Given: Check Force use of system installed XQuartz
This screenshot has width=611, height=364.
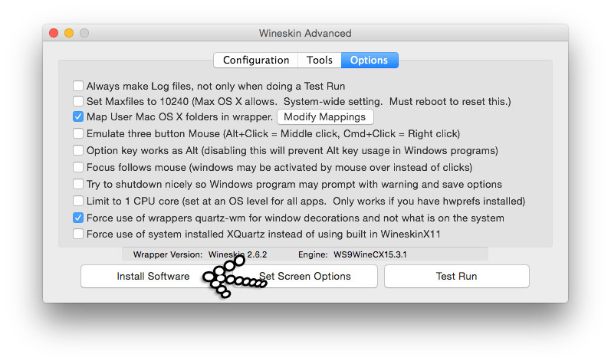Looking at the screenshot, I should 78,234.
